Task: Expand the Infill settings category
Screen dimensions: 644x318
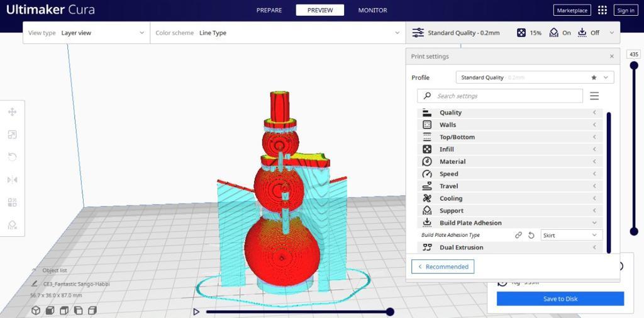Action: click(509, 149)
